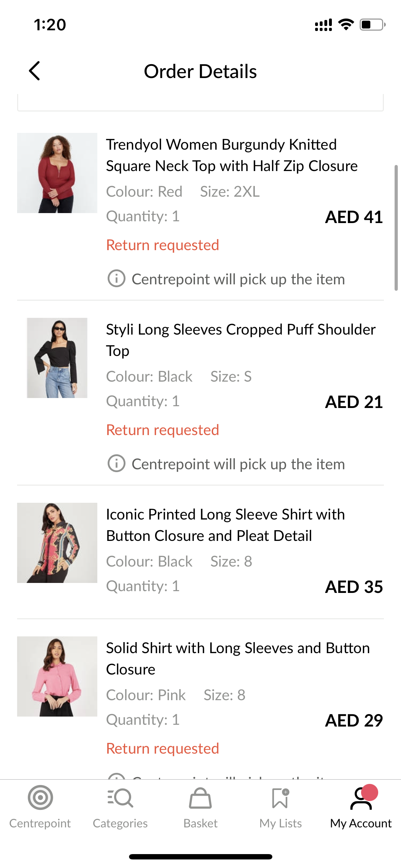Tap the Order Details page heading
The image size is (401, 868).
pos(200,71)
